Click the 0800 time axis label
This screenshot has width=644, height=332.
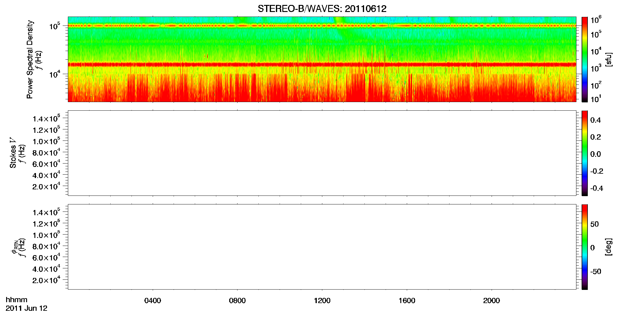[x=237, y=301]
